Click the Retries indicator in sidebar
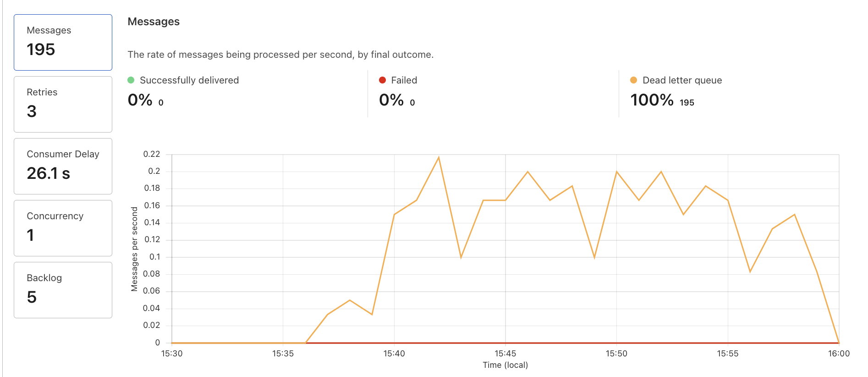 tap(63, 104)
